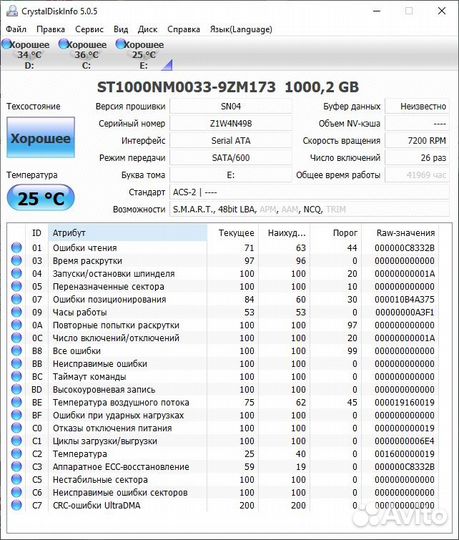This screenshot has width=459, height=540.
Task: Click the SATA/600 transfer mode field
Action: point(231,158)
